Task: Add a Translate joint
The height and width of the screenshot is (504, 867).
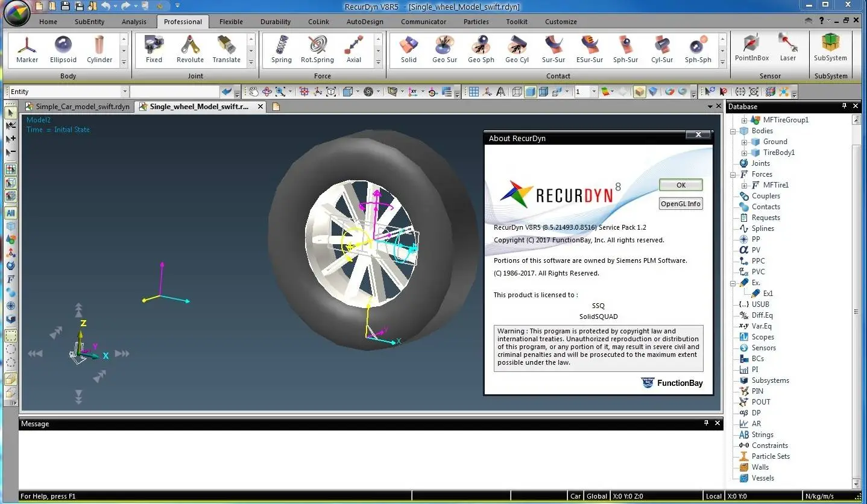Action: [226, 49]
